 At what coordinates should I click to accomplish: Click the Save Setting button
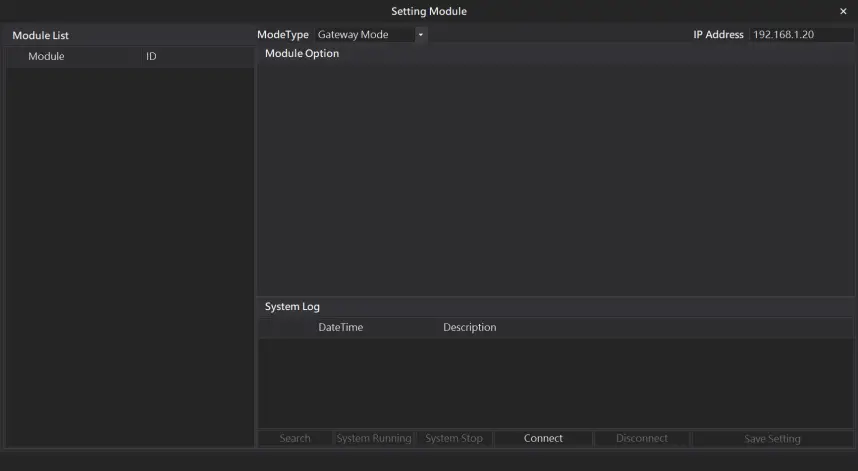click(x=772, y=438)
